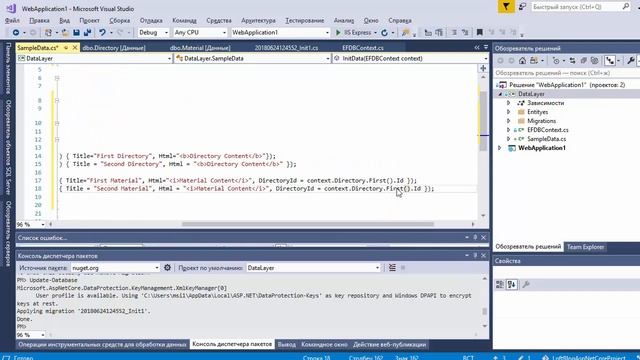Click Show All Files icon in Solution Explorer
The image size is (640, 360).
(595, 61)
